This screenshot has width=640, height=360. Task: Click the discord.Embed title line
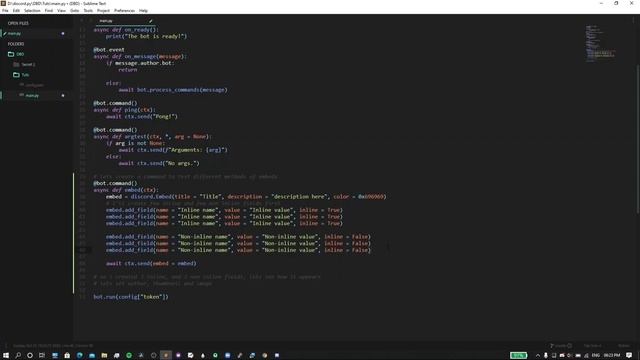click(246, 197)
